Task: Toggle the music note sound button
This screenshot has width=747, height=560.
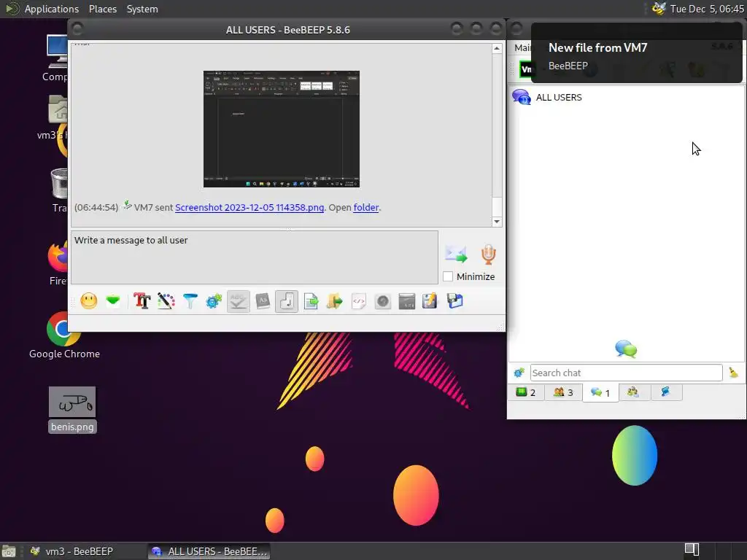Action: tap(286, 301)
